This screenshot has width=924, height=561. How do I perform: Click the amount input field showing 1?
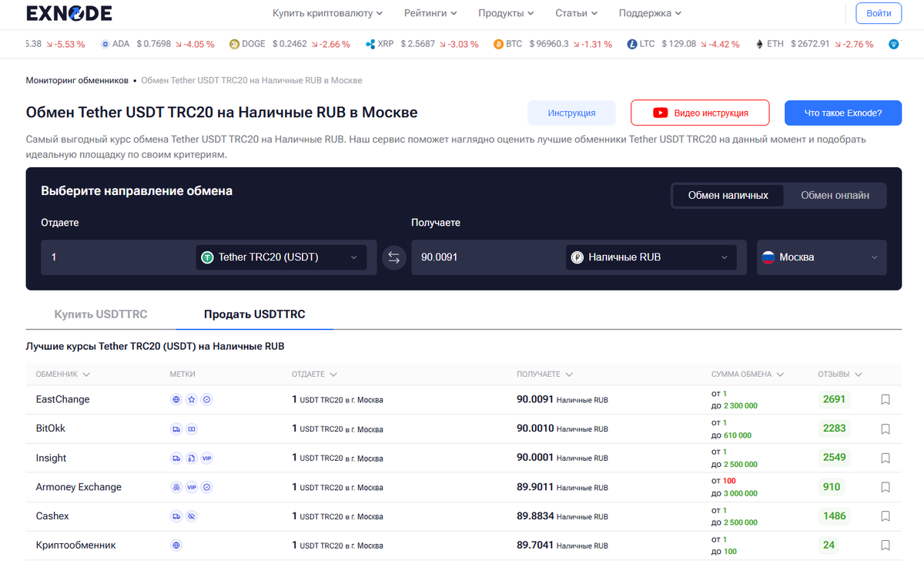pos(115,257)
